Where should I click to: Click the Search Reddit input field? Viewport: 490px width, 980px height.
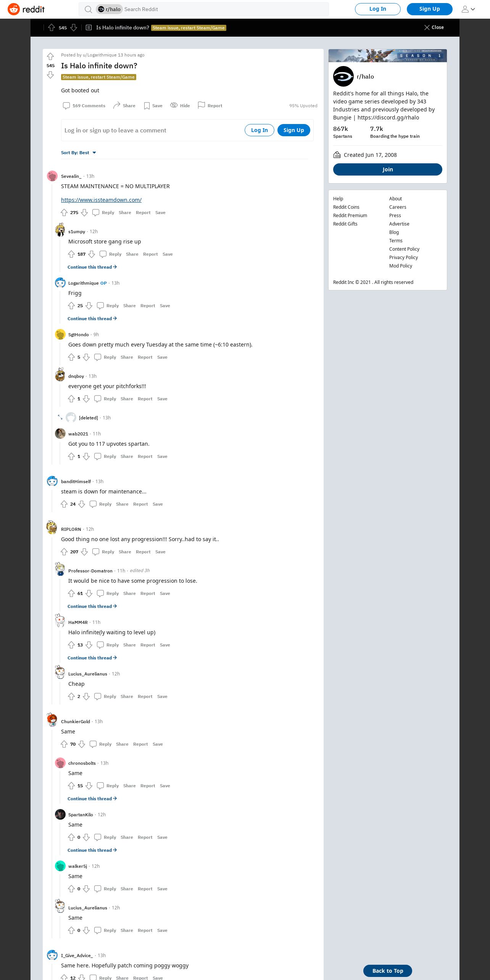225,9
